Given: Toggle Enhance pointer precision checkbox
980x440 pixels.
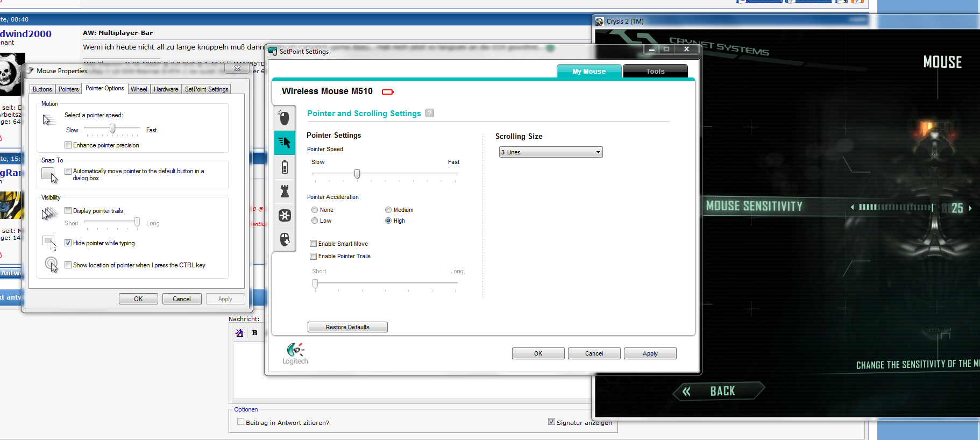Looking at the screenshot, I should click(x=68, y=145).
